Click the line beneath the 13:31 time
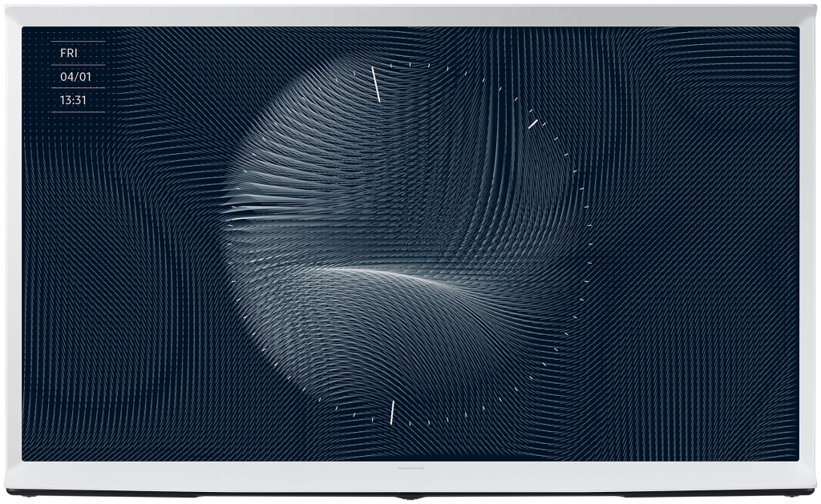Viewport: 821px width, 504px height. pyautogui.click(x=78, y=112)
